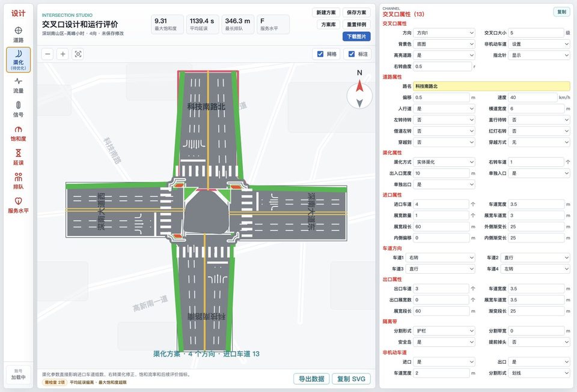This screenshot has width=577, height=392.
Task: Click the 交叉口大小 input field
Action: click(536, 32)
